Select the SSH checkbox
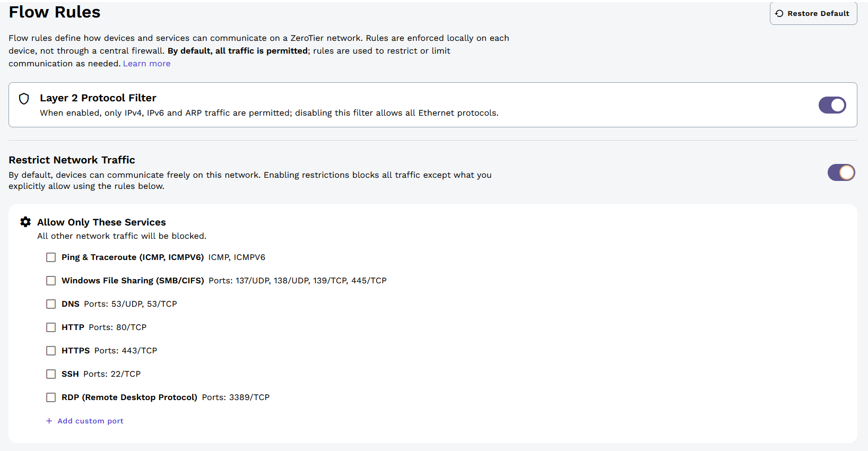This screenshot has height=451, width=868. click(x=51, y=374)
